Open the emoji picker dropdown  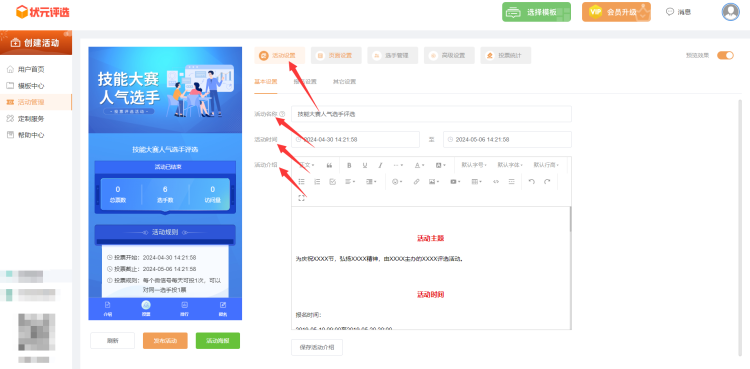(397, 181)
